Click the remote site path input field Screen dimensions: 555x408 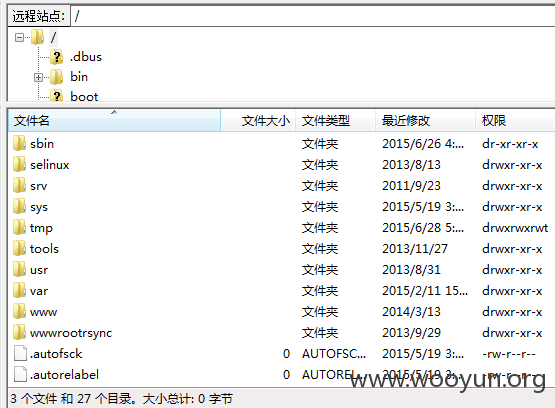[x=313, y=16]
